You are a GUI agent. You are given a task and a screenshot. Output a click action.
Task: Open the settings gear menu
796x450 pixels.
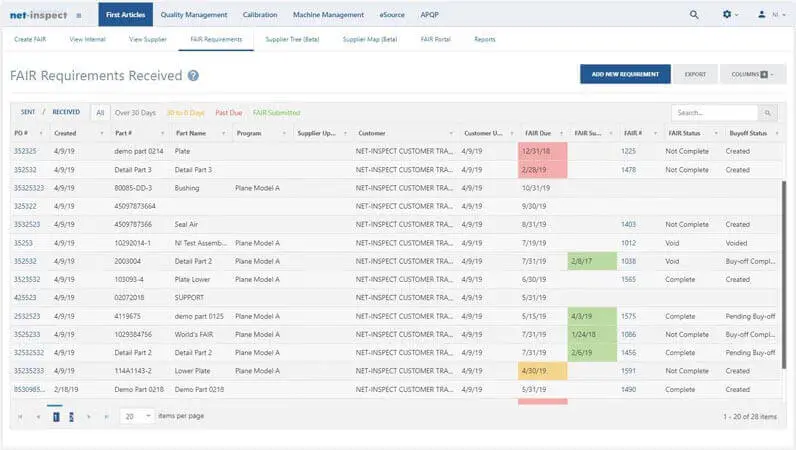click(728, 15)
